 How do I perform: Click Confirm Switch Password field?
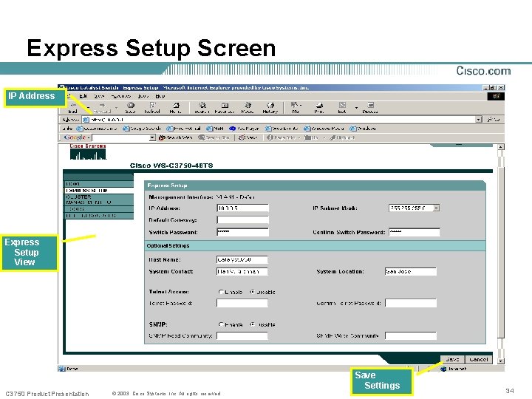click(x=415, y=232)
